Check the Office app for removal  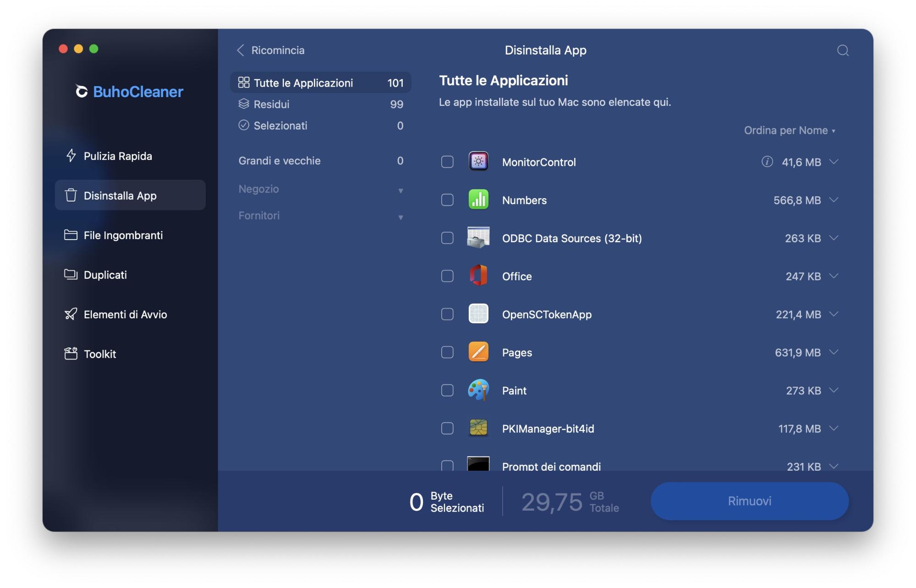pos(447,276)
